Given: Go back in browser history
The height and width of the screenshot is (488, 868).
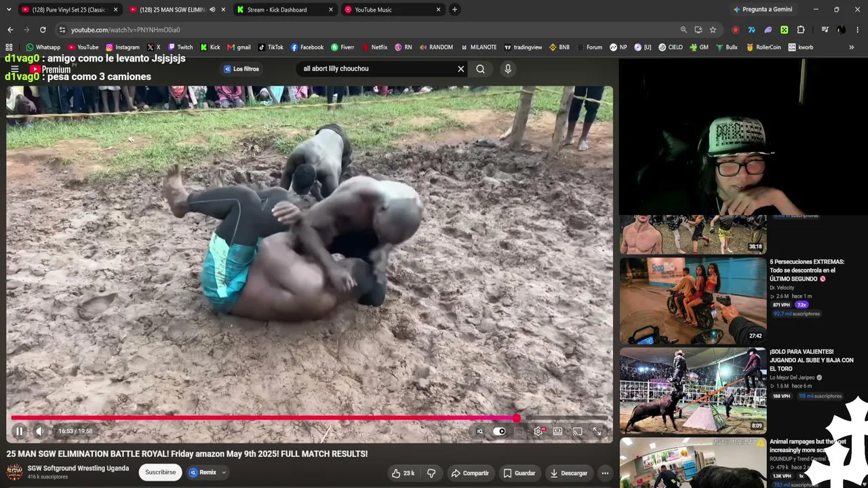Looking at the screenshot, I should pos(10,30).
